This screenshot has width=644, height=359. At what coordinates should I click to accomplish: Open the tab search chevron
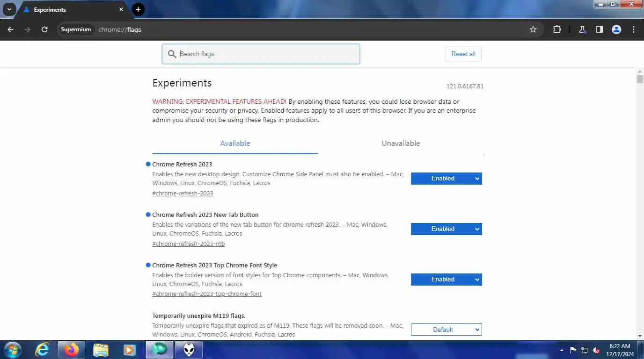click(9, 9)
